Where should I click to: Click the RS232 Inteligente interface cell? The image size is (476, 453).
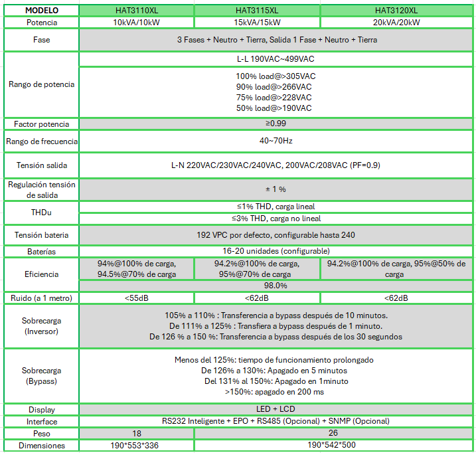[x=275, y=421]
